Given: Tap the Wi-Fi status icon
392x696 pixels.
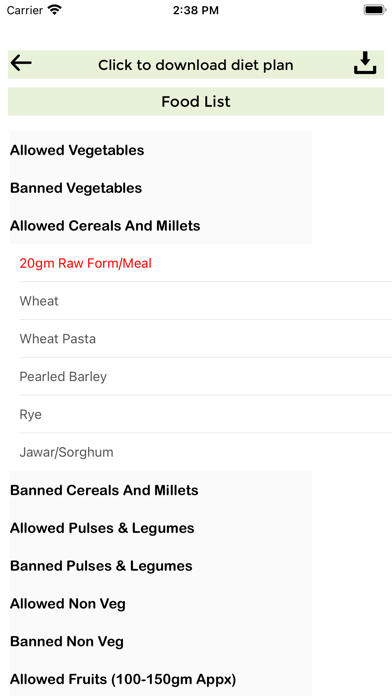Looking at the screenshot, I should [55, 10].
